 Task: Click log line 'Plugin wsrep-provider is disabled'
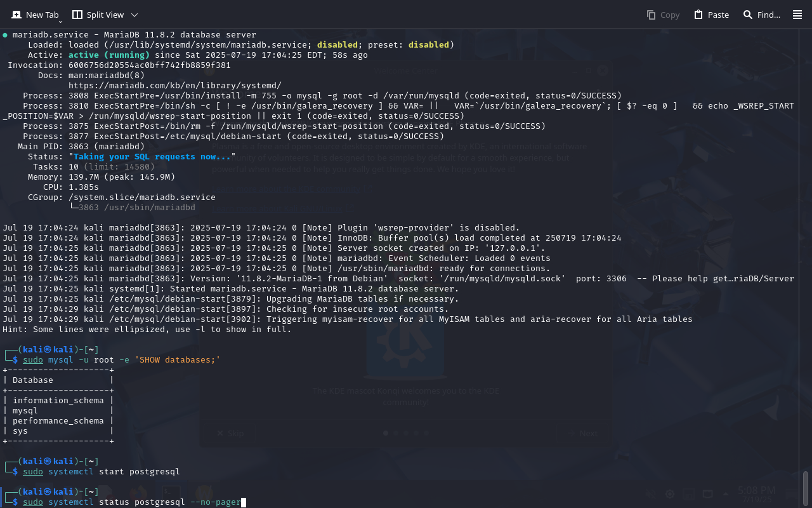click(x=261, y=228)
